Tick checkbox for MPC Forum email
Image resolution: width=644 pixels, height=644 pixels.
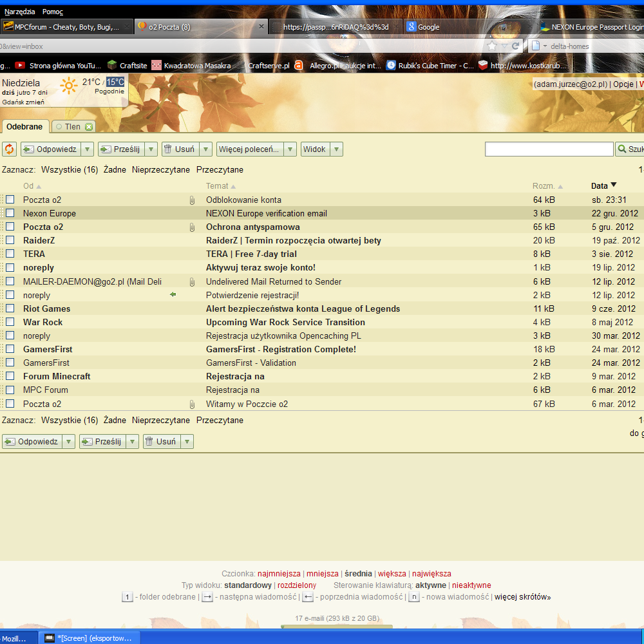10,390
